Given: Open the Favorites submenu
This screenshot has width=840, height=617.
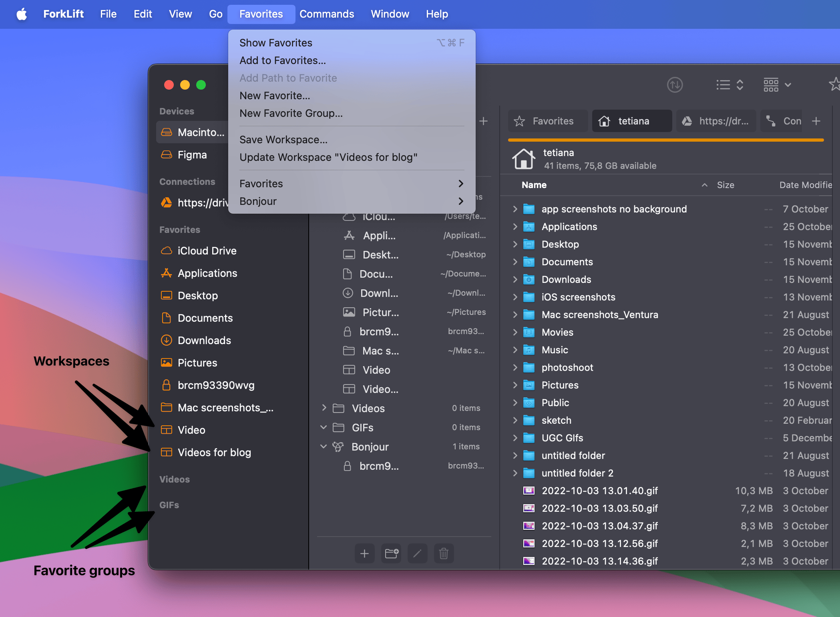Looking at the screenshot, I should (352, 184).
